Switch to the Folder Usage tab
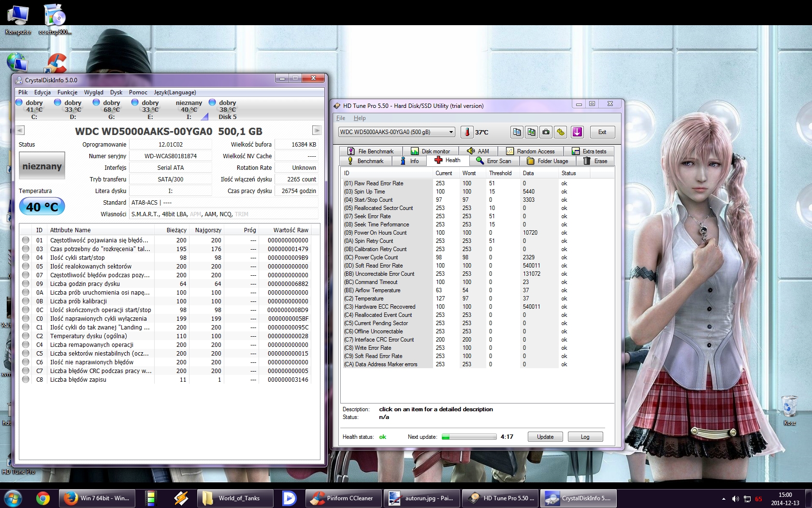This screenshot has width=812, height=508. (x=548, y=161)
